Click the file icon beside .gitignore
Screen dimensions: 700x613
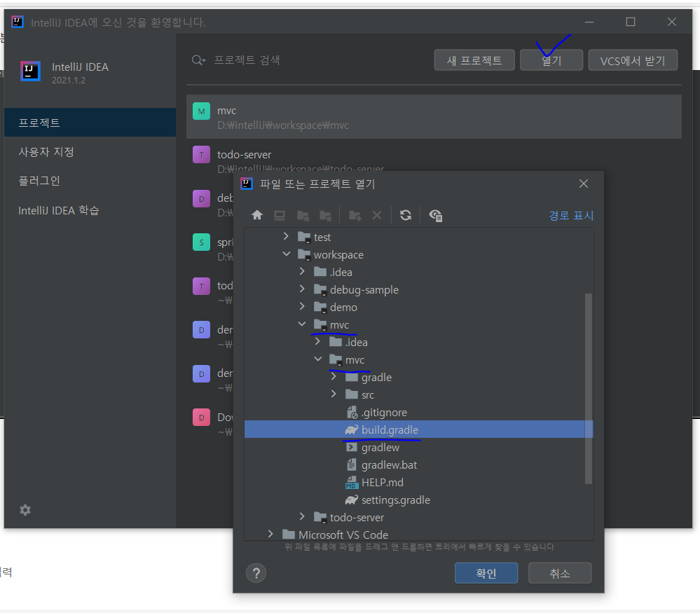[352, 413]
